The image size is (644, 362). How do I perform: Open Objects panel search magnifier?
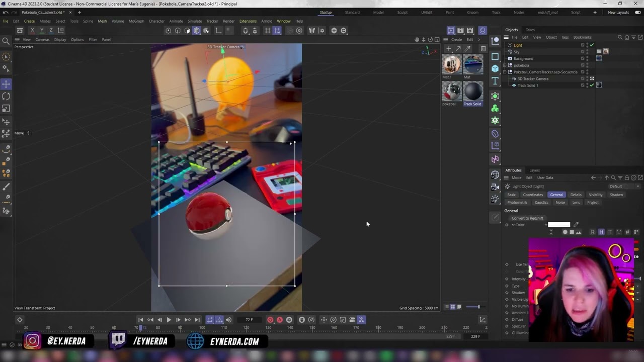[x=620, y=37]
